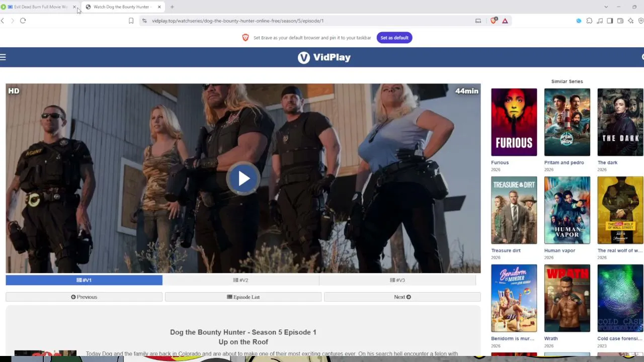The image size is (644, 362).
Task: Select server #V1
Action: coord(84,280)
